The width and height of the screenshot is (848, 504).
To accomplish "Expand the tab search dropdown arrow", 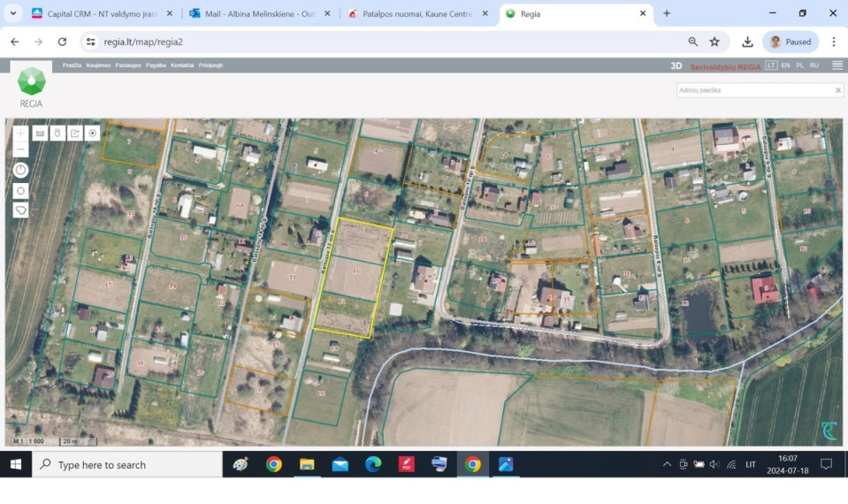I will (13, 13).
